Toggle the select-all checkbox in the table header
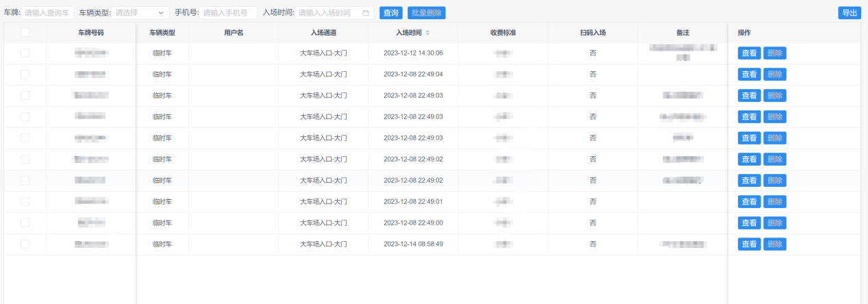868x304 pixels. point(25,32)
